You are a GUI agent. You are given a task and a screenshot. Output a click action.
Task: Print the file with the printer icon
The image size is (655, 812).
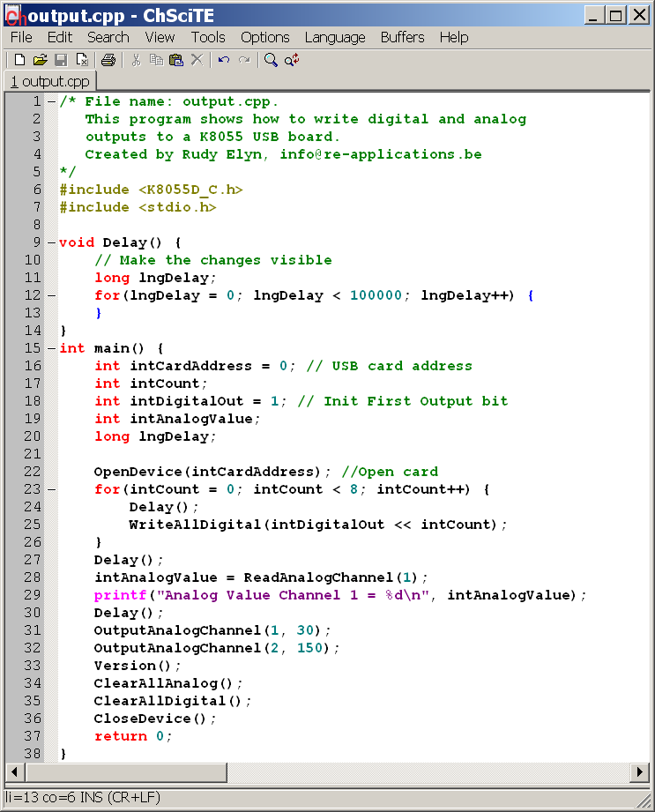coord(108,60)
